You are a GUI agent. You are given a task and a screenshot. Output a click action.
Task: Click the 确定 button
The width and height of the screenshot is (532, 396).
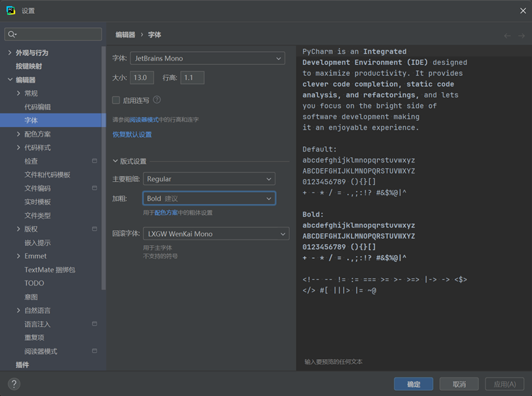click(x=413, y=384)
